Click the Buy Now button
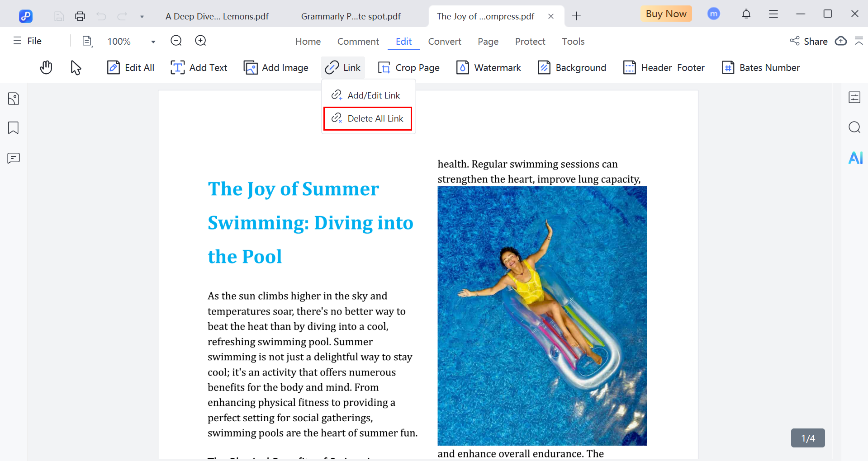The width and height of the screenshot is (868, 461). [665, 14]
